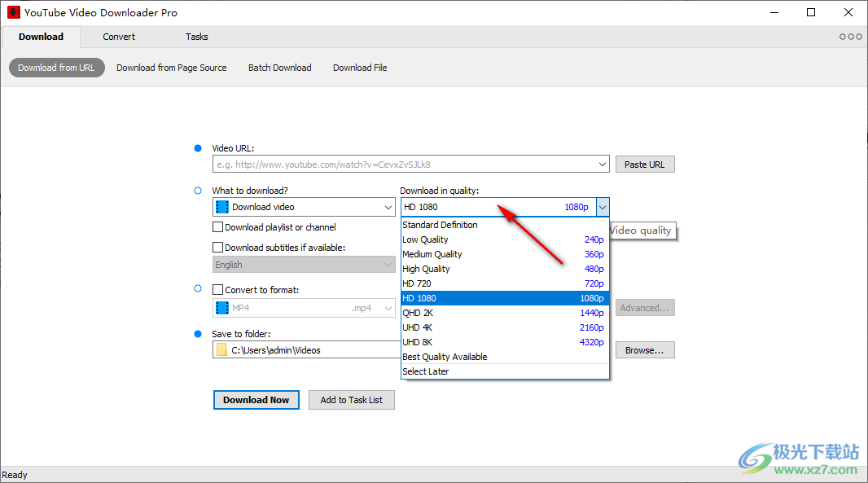The width and height of the screenshot is (868, 483).
Task: Choose Select Later option
Action: pos(505,371)
